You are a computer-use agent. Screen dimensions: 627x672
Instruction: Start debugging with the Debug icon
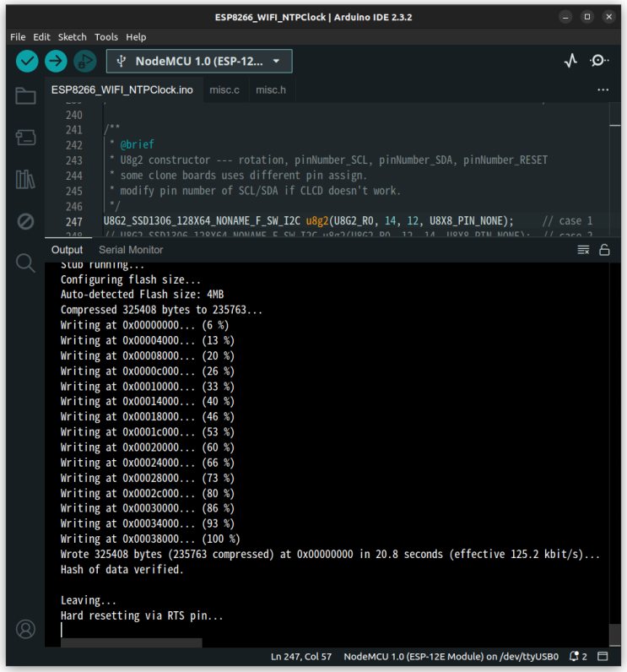pos(84,61)
